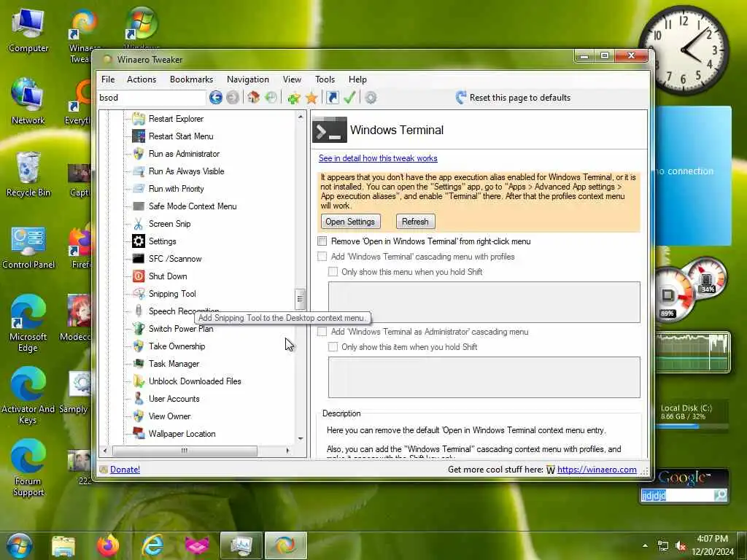Click the Open Settings button
The height and width of the screenshot is (560, 747).
350,222
